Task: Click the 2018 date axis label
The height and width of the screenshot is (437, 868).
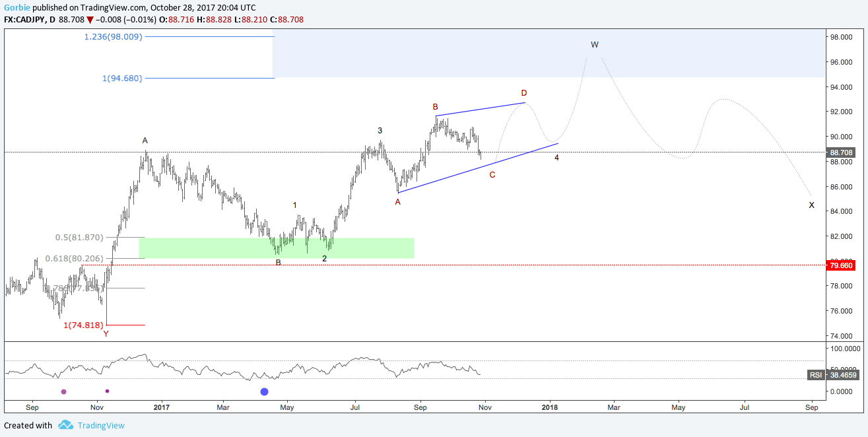Action: [550, 407]
